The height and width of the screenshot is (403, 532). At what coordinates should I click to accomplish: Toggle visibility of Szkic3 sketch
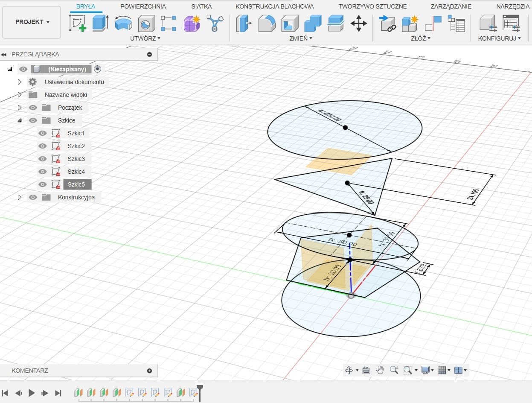42,159
